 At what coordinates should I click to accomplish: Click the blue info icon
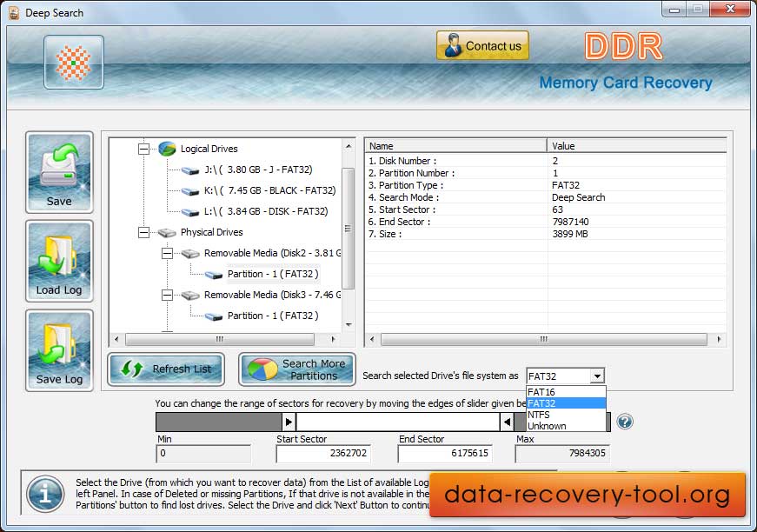point(45,494)
